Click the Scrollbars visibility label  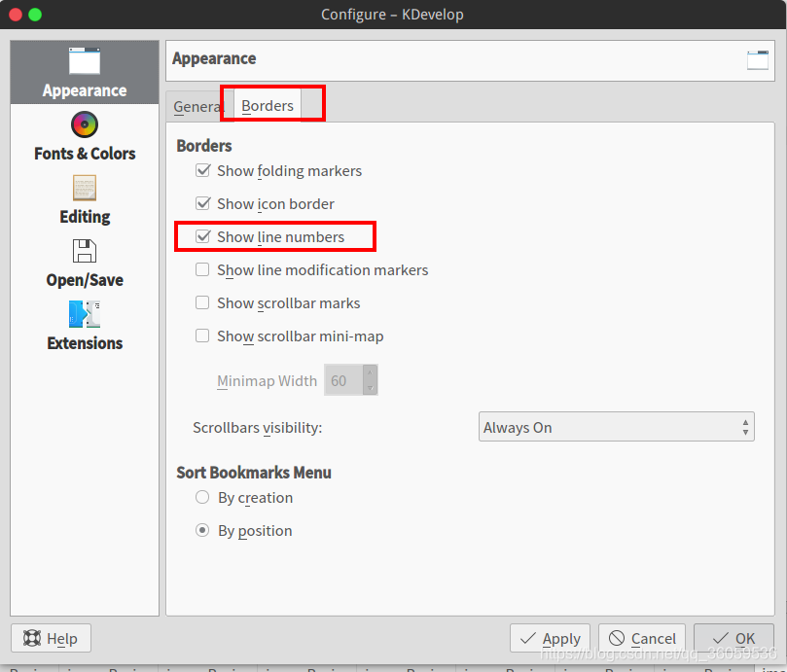258,428
